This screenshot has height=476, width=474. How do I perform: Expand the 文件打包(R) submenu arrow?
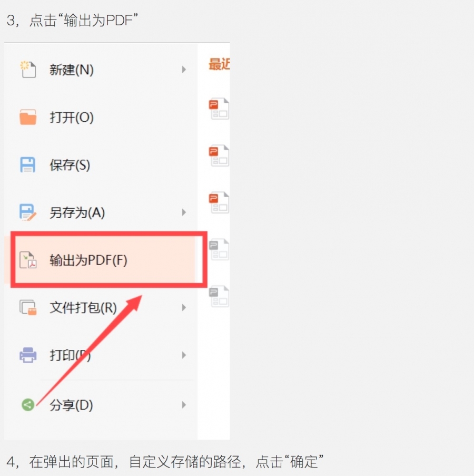(184, 308)
